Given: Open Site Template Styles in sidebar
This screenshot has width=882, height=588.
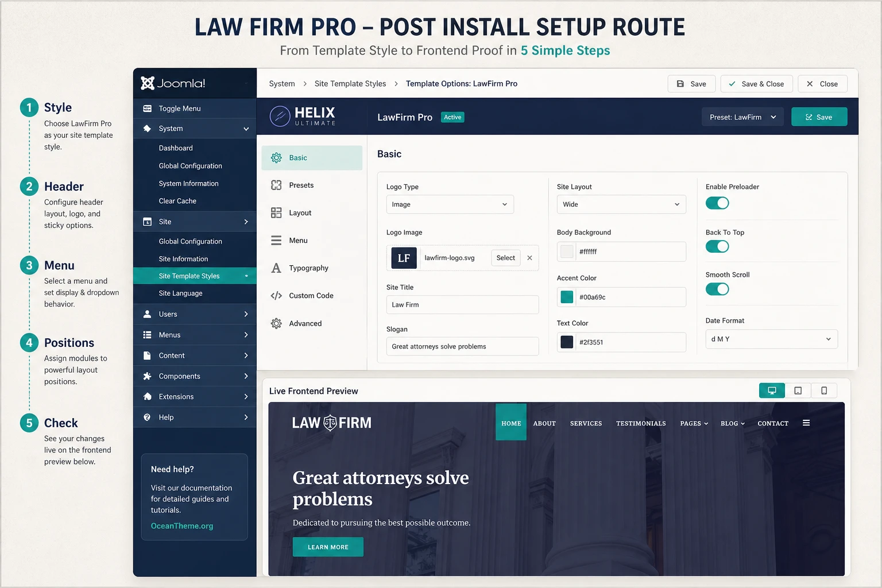Looking at the screenshot, I should pos(195,276).
